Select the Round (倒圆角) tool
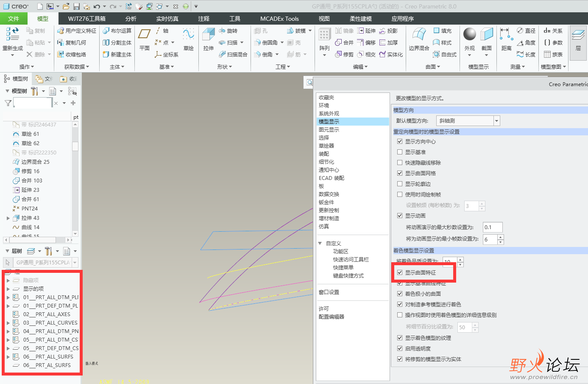This screenshot has height=384, width=588. [266, 42]
